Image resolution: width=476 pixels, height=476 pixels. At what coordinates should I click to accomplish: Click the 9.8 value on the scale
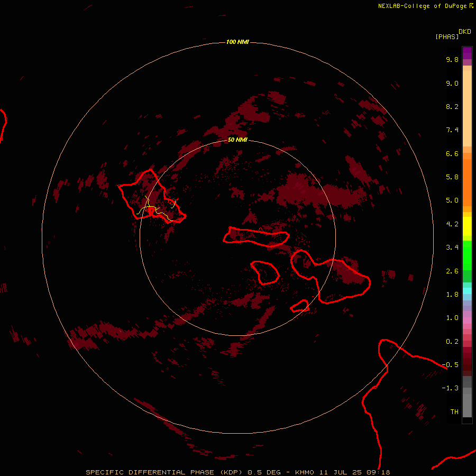pyautogui.click(x=452, y=59)
